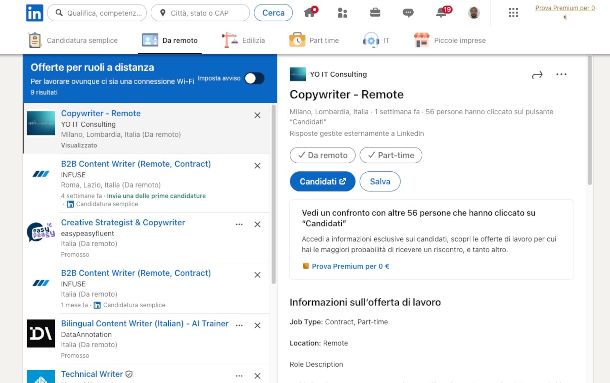Select the Edilizia tab
610x383 pixels.
244,40
